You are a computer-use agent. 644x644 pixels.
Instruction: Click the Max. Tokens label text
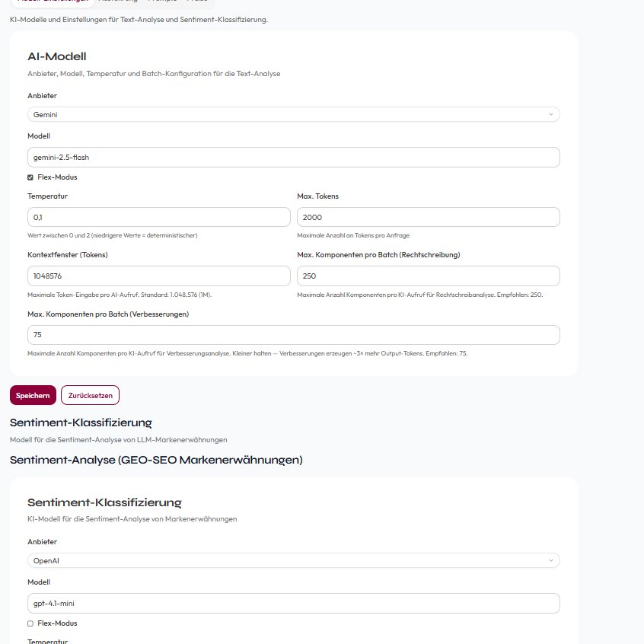point(317,196)
